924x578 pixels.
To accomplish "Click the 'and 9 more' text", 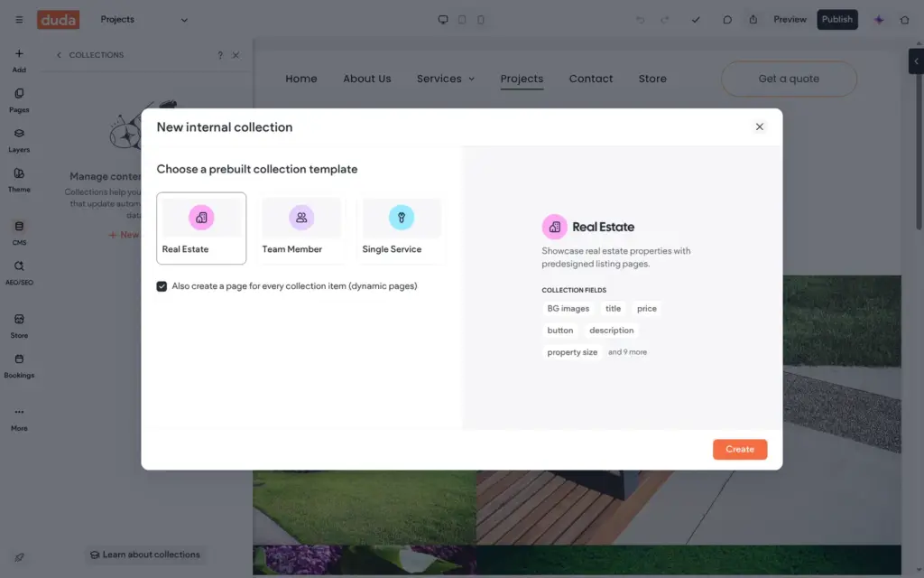I will (627, 352).
